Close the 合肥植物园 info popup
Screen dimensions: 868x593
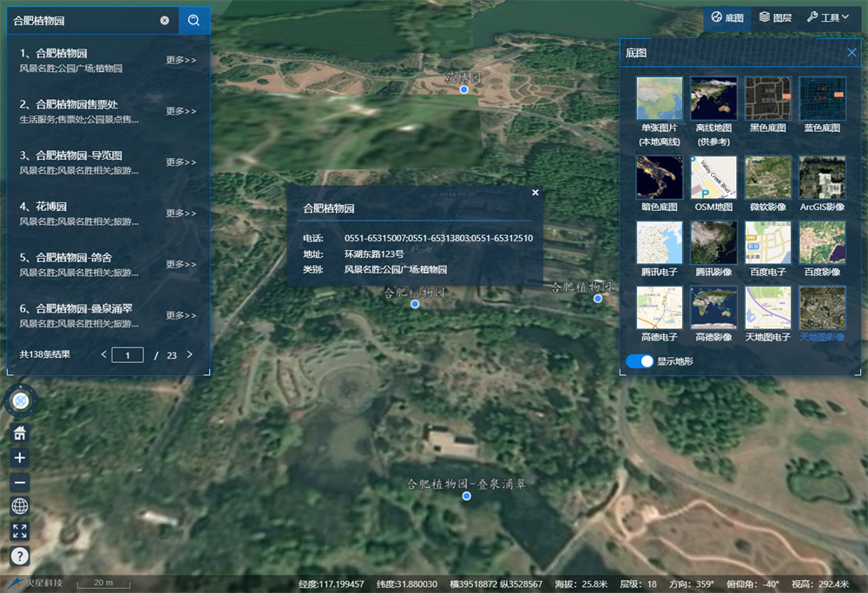(x=536, y=193)
